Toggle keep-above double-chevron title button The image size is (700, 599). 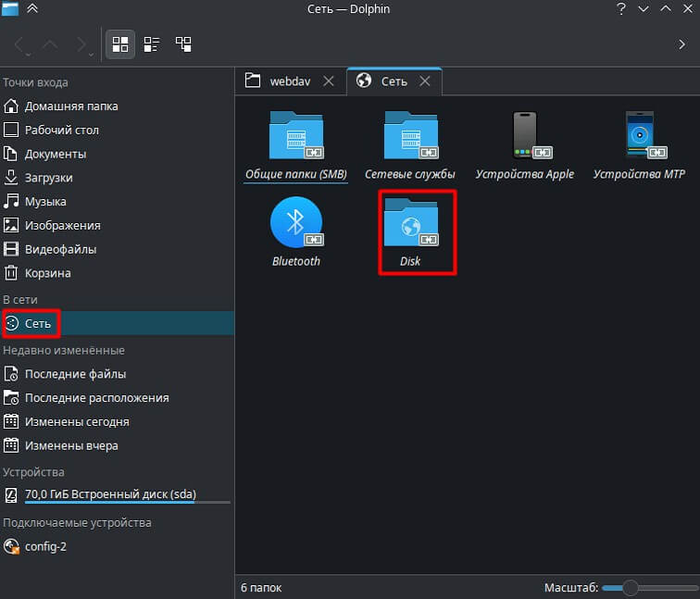(32, 8)
